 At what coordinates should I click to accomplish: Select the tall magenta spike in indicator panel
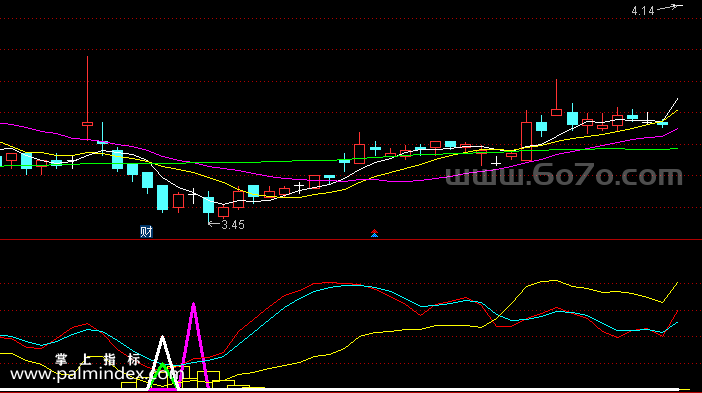click(x=194, y=345)
